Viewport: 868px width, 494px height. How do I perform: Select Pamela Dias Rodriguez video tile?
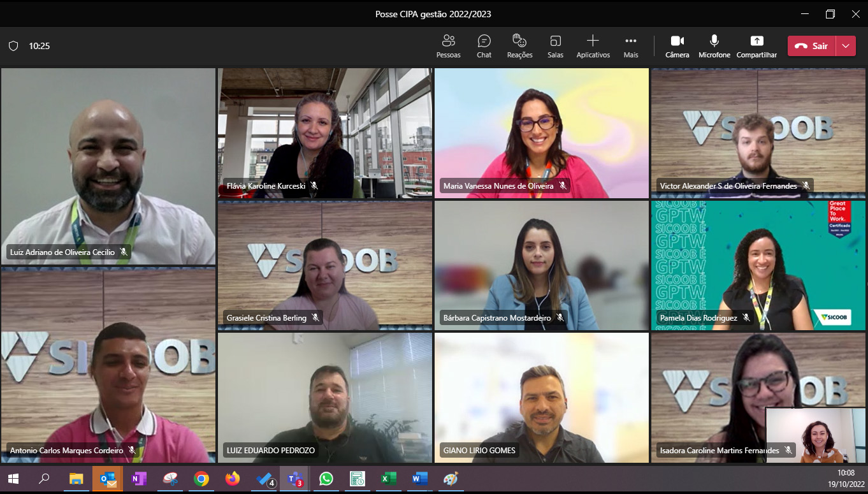coord(758,265)
